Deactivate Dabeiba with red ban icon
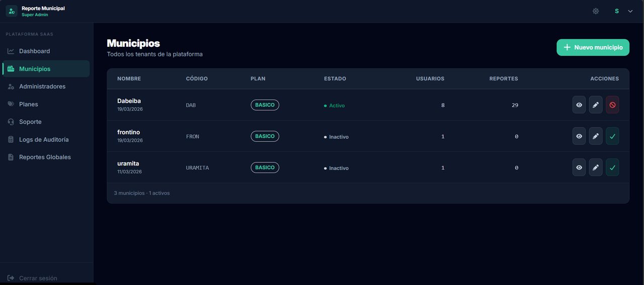The image size is (644, 285). pyautogui.click(x=612, y=105)
